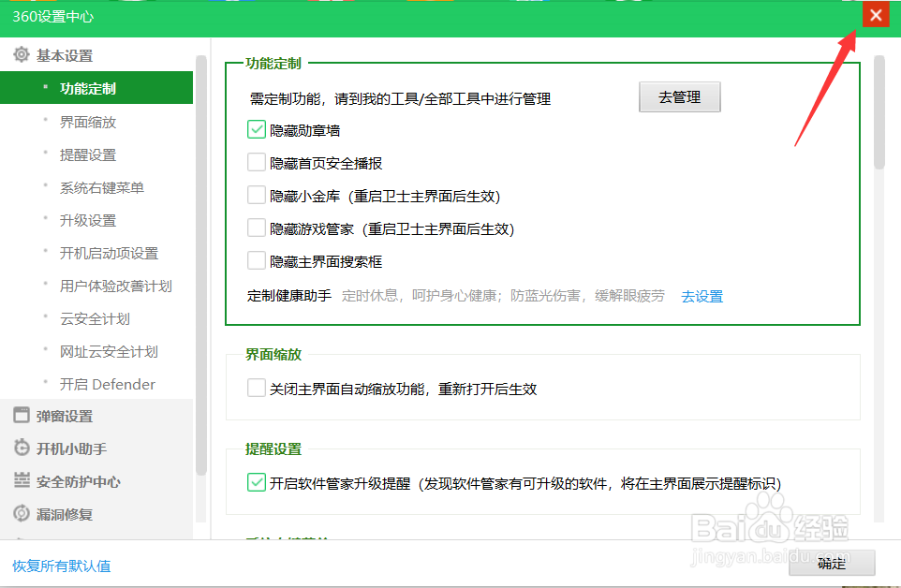Click the 提醒设置 section heading
The image size is (901, 588).
coord(273,449)
